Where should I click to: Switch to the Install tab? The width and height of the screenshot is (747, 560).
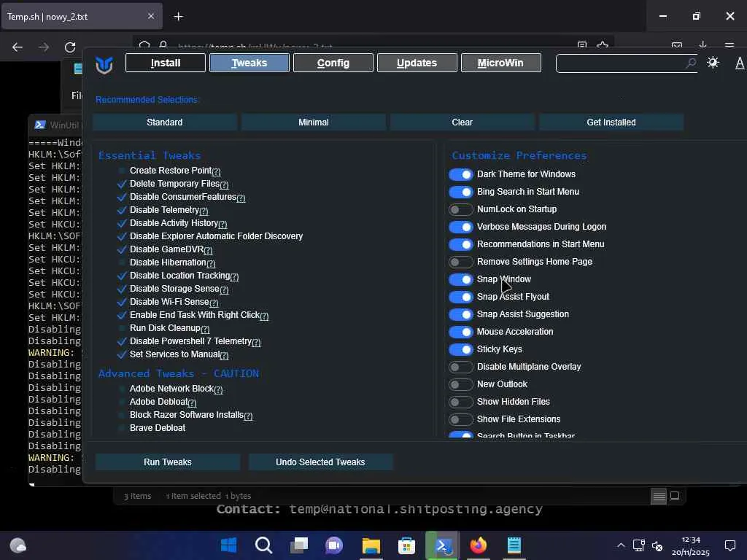pyautogui.click(x=166, y=63)
